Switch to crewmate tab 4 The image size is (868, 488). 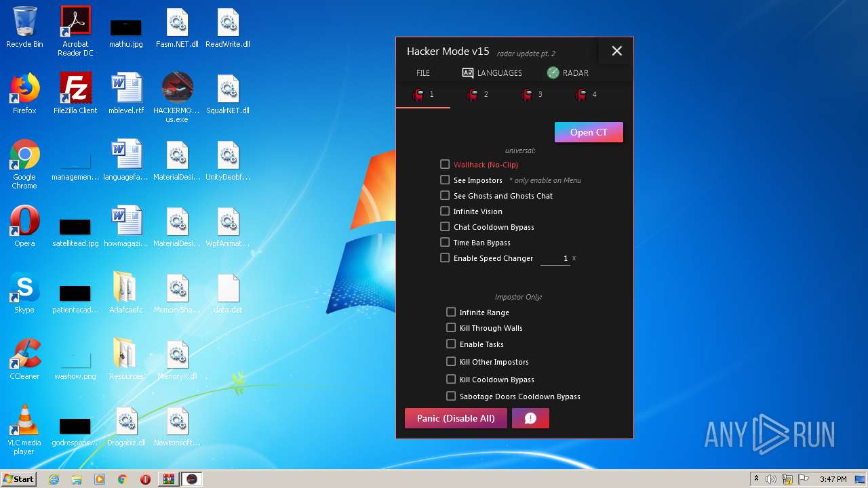pyautogui.click(x=586, y=95)
